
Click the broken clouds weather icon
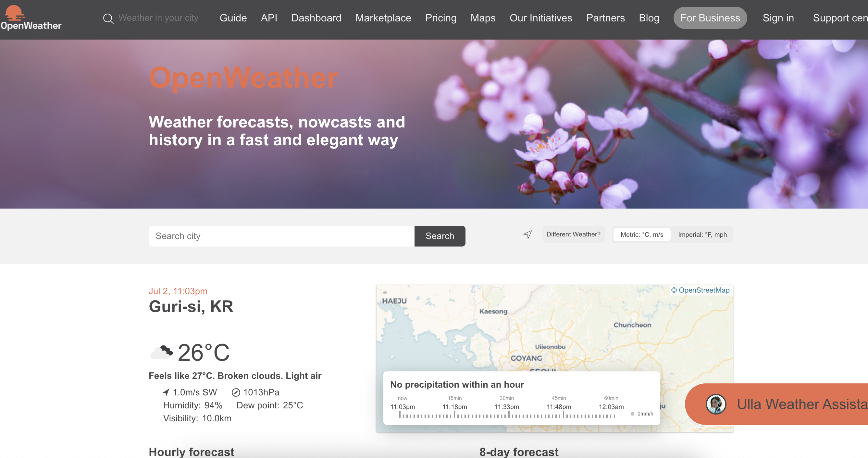pyautogui.click(x=161, y=353)
